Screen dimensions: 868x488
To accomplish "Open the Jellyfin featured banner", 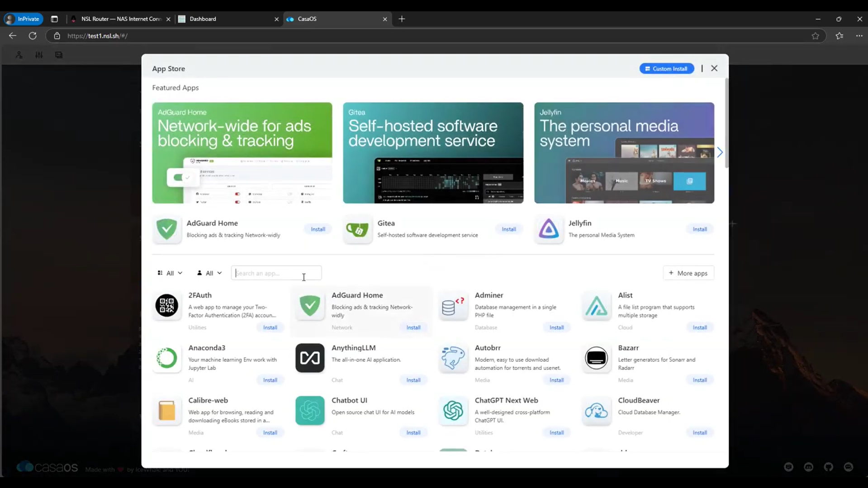I will click(624, 153).
